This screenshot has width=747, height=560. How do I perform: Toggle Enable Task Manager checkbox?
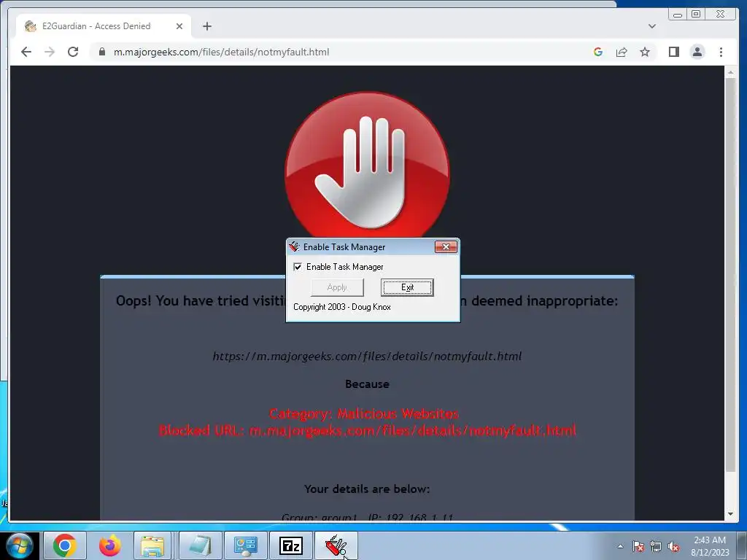click(298, 267)
